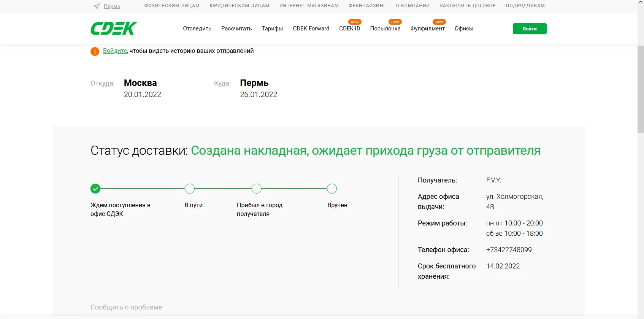
Task: Click the orange exclamation warning icon
Action: [95, 51]
